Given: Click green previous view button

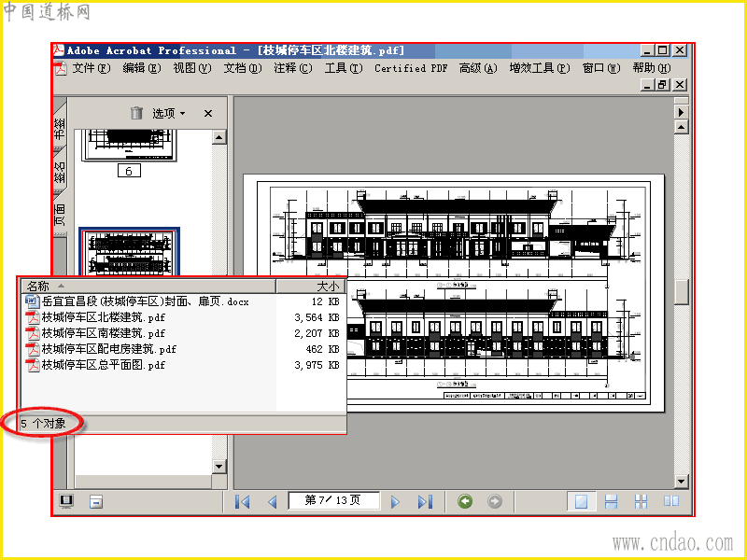Looking at the screenshot, I should tap(465, 501).
